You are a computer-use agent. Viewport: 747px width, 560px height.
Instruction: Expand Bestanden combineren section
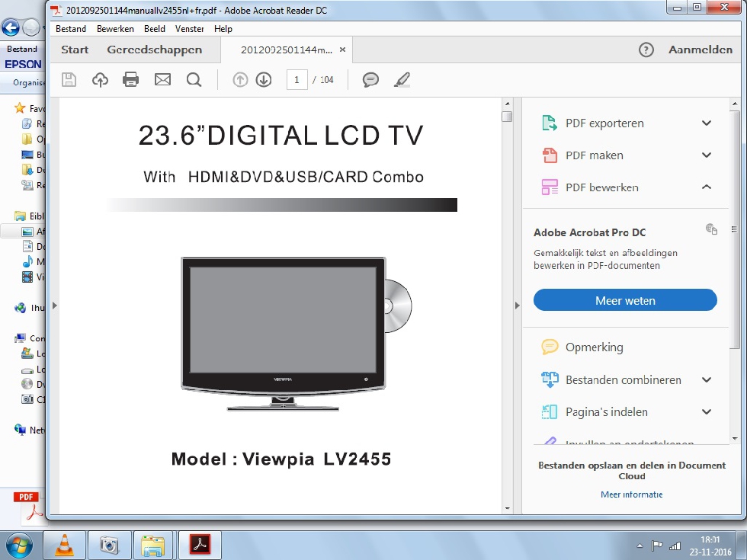tap(707, 379)
